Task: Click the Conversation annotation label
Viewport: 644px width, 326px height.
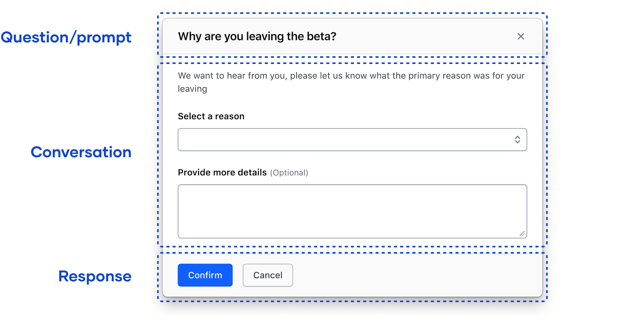Action: tap(81, 152)
